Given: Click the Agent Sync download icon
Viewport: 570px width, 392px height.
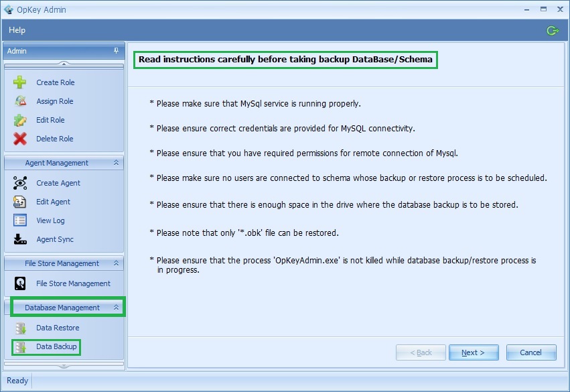Looking at the screenshot, I should 20,239.
